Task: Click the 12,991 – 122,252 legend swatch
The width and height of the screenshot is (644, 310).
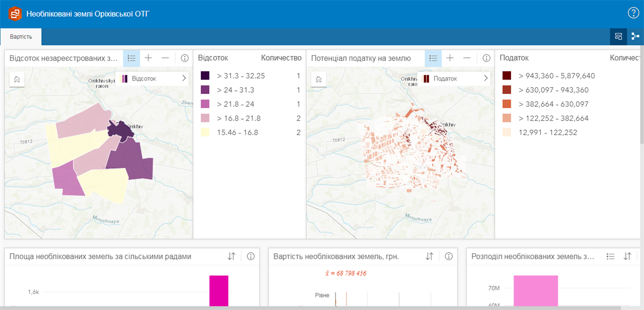Action: pyautogui.click(x=507, y=133)
